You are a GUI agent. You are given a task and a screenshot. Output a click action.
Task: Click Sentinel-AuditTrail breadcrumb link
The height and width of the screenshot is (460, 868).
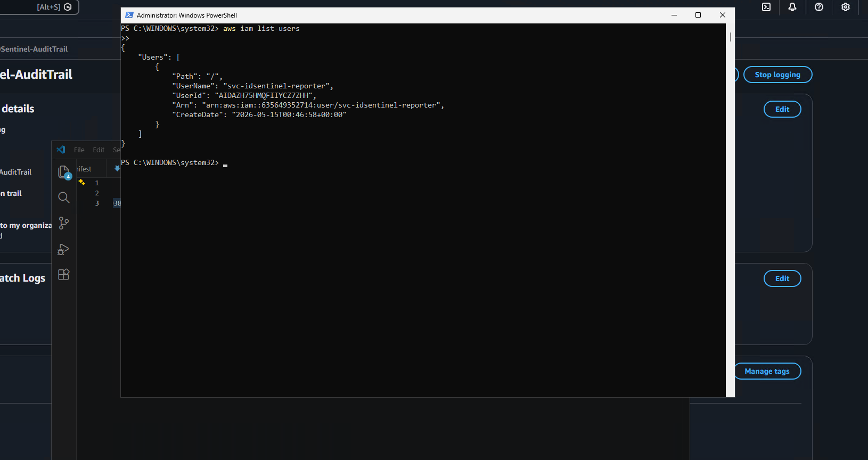(34, 49)
